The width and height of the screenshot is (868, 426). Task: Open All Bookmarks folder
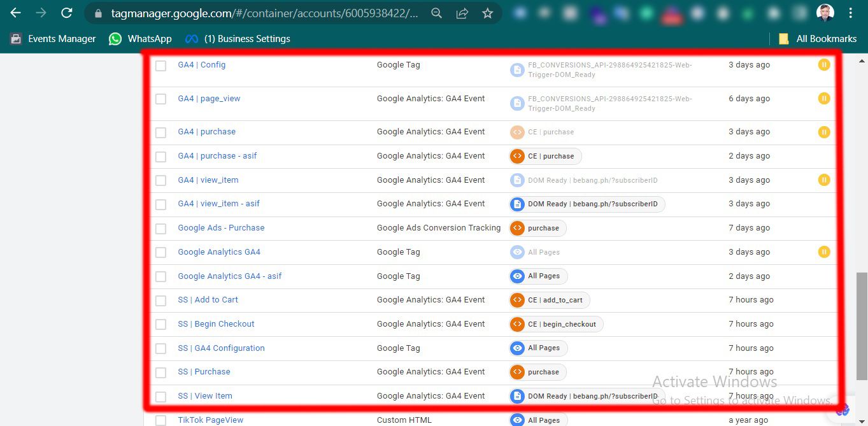818,39
